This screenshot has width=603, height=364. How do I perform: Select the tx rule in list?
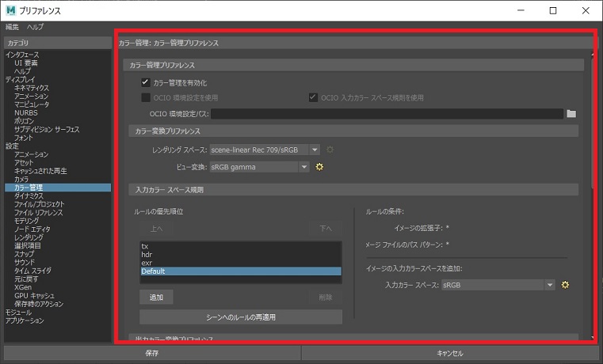[241, 246]
